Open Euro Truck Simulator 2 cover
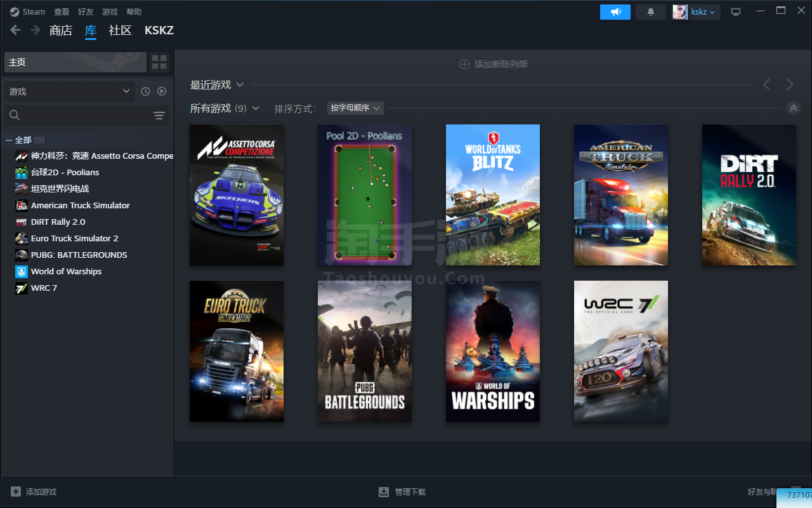This screenshot has width=812, height=508. (237, 351)
